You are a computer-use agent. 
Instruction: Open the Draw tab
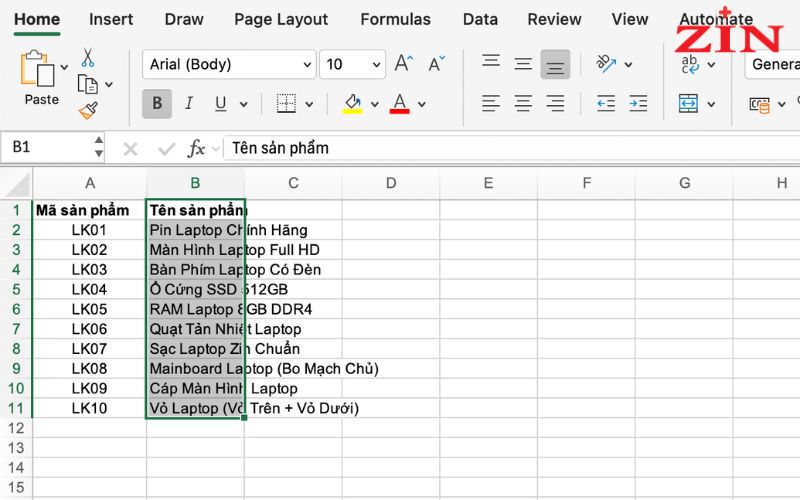coord(184,19)
